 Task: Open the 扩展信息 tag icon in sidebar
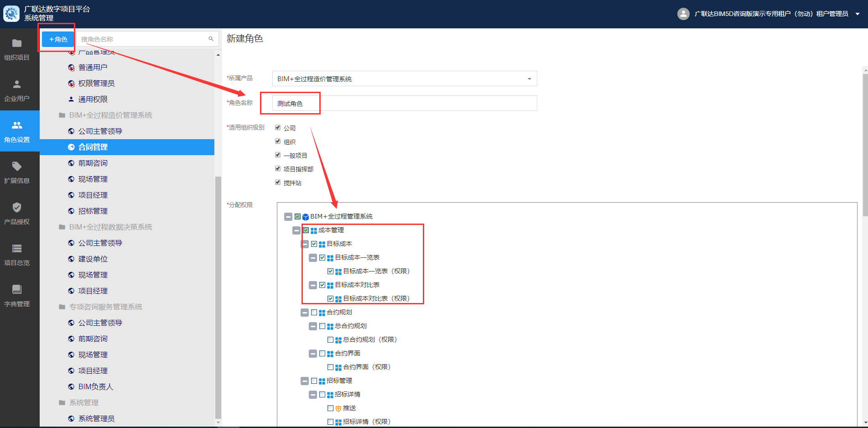(17, 166)
